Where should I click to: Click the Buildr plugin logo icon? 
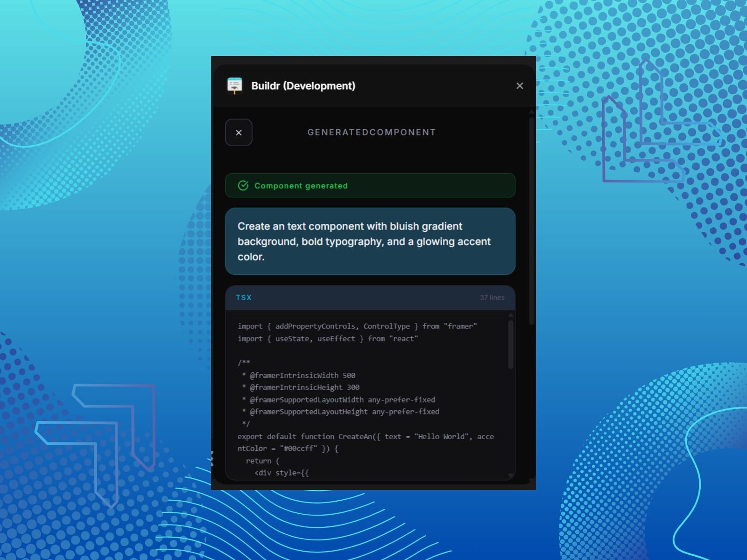(x=234, y=86)
